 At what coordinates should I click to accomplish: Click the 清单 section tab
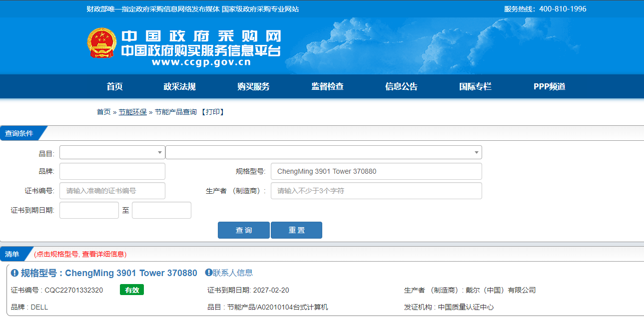(12, 254)
